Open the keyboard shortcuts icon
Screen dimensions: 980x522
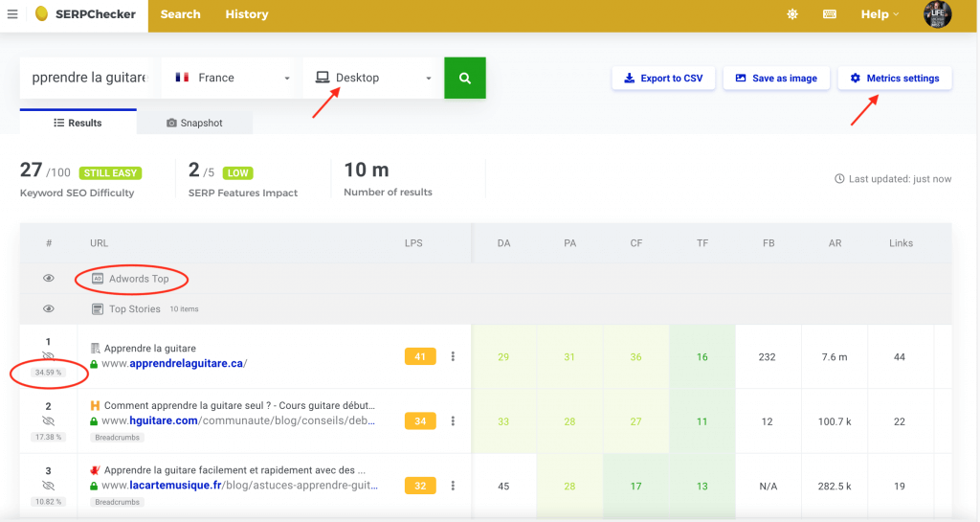[830, 13]
